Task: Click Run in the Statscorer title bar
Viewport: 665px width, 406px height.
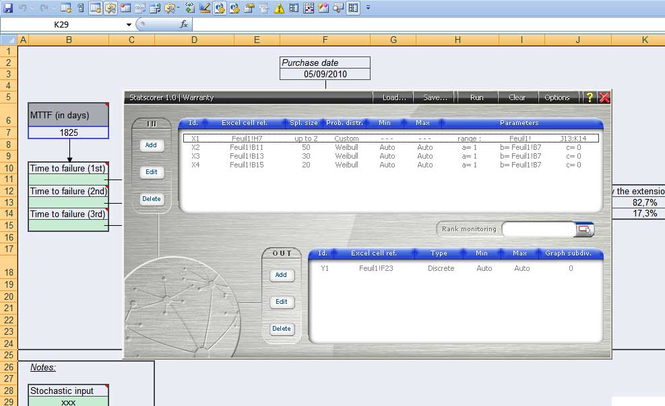Action: 477,98
